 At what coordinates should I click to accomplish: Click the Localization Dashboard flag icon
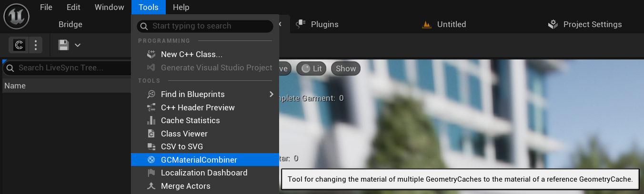pos(151,173)
